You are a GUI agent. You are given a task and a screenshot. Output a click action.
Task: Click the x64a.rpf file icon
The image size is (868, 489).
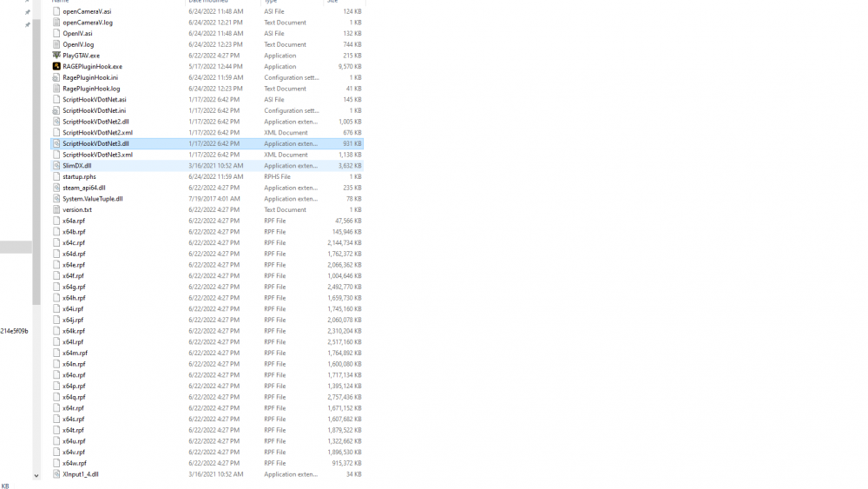click(x=56, y=221)
